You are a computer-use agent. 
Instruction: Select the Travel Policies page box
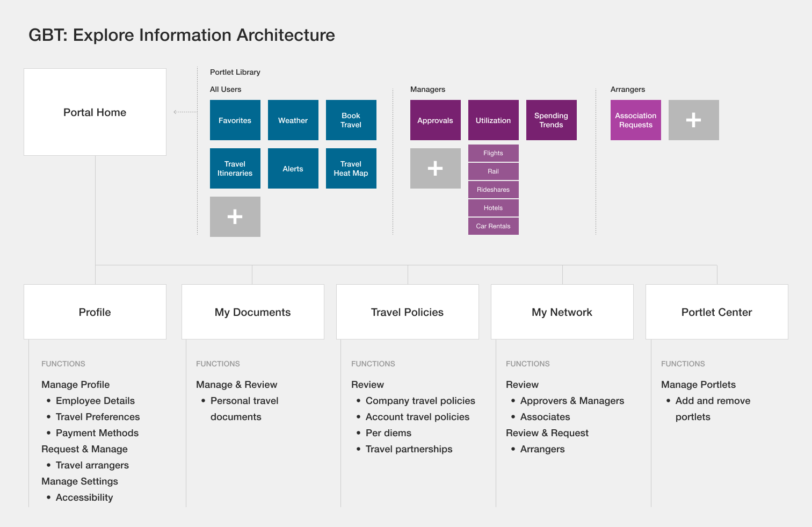[408, 312]
